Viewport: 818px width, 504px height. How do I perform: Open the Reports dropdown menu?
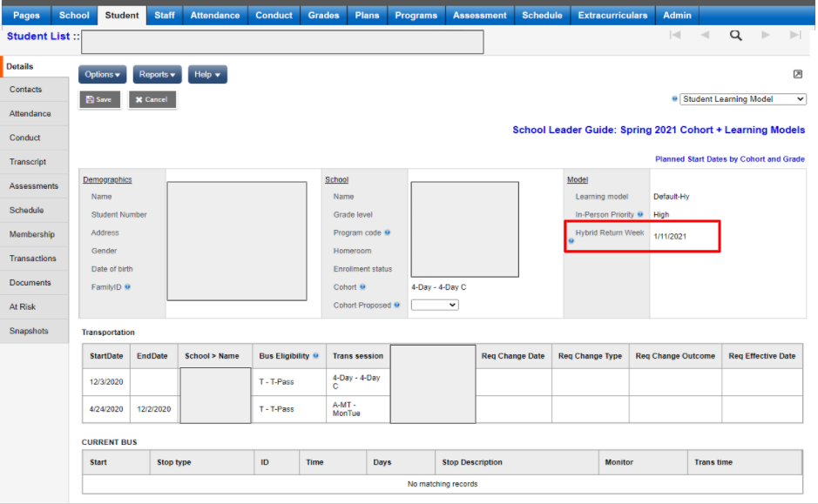157,75
